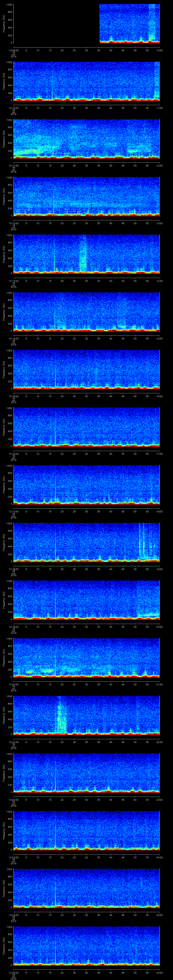This screenshot has width=173, height=980.
Task: Click the spectrogram panel starting at 13:13:00
Action: click(87, 254)
